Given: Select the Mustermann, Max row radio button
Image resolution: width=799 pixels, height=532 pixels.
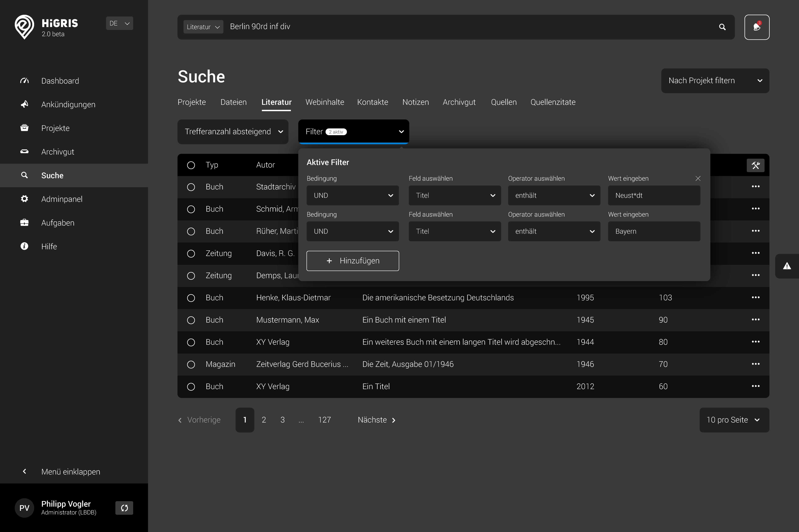Looking at the screenshot, I should point(191,320).
